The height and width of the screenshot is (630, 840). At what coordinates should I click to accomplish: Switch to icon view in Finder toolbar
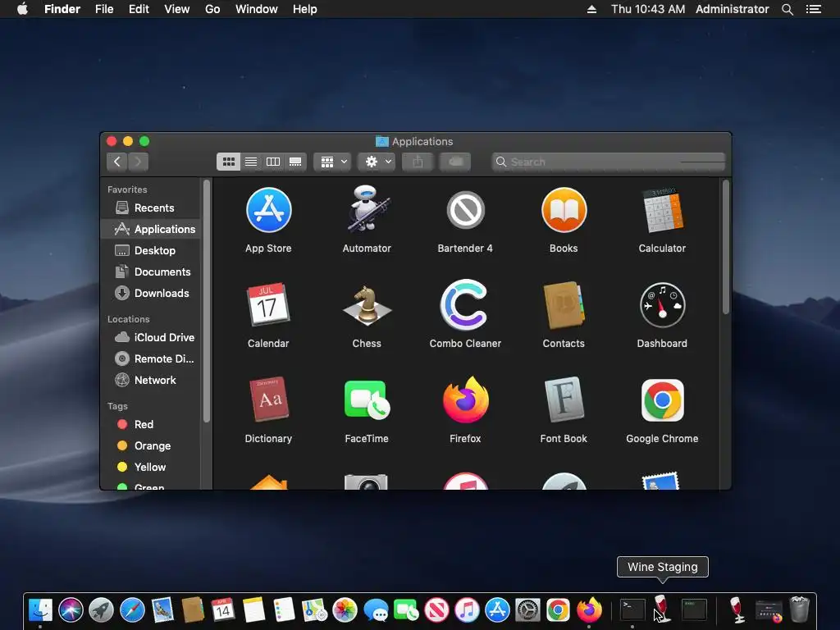click(228, 162)
